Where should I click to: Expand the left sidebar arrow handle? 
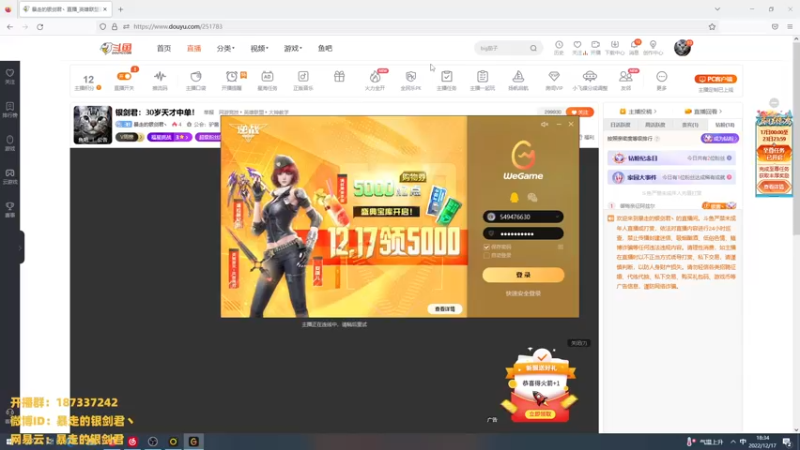tap(20, 247)
